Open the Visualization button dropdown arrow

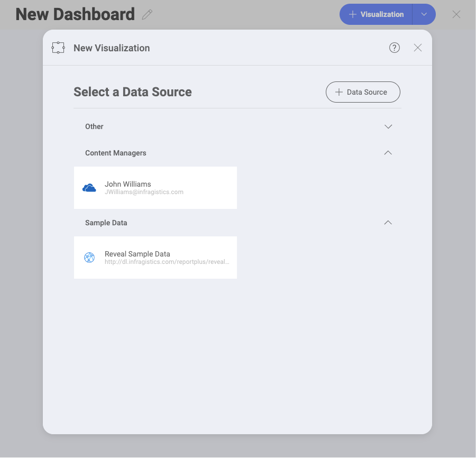click(x=424, y=14)
